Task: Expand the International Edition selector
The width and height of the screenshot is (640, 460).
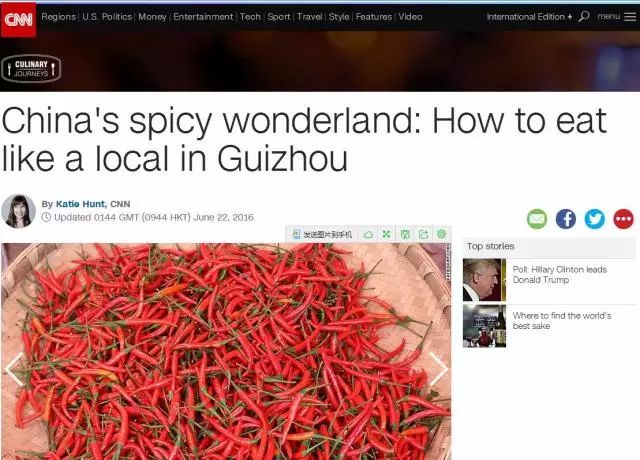Action: 529,17
